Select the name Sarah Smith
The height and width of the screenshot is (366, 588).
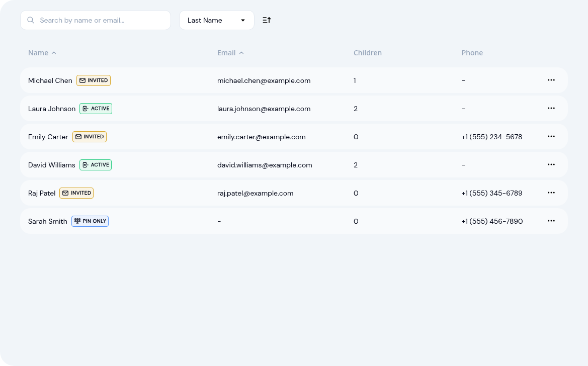pyautogui.click(x=48, y=221)
